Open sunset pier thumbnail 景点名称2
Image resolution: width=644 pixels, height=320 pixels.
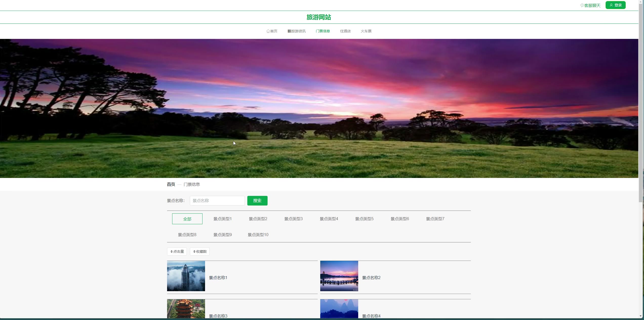click(339, 276)
